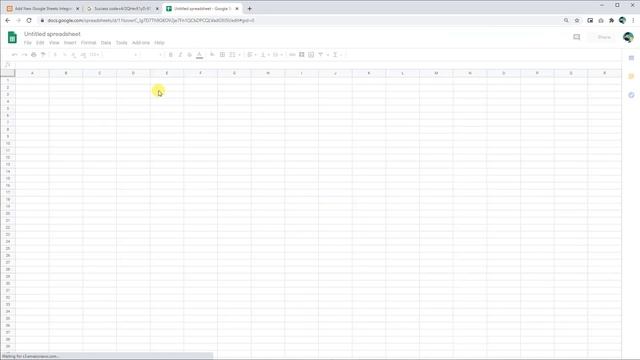Open the Edit menu
The height and width of the screenshot is (360, 640).
(40, 43)
